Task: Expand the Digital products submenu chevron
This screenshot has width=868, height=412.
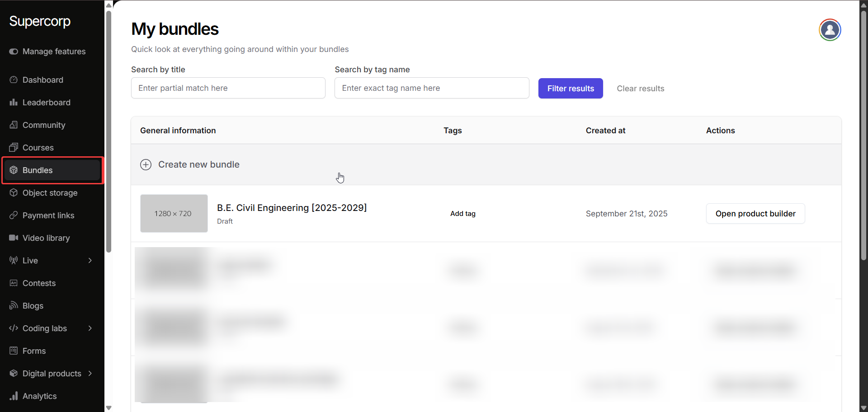Action: [90, 374]
